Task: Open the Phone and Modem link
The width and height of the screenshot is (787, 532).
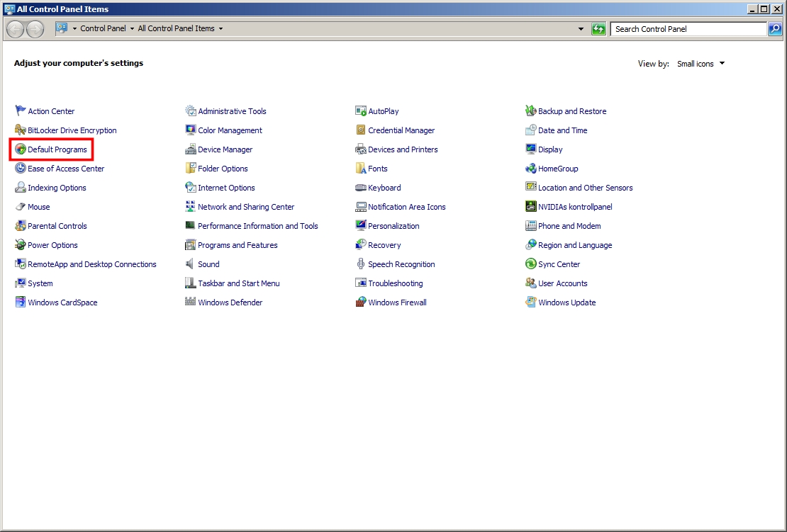Action: coord(569,226)
